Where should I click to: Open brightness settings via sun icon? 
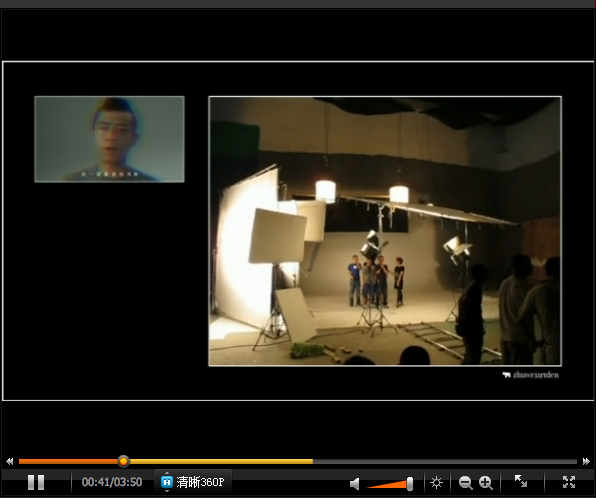(436, 483)
